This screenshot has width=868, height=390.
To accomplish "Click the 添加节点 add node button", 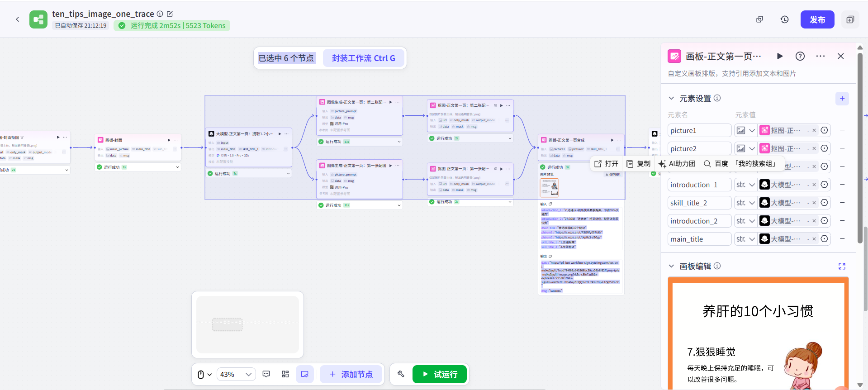I will coord(351,374).
